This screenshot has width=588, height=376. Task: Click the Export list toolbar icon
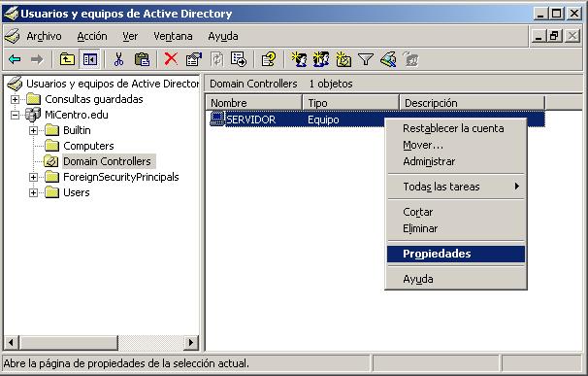239,59
